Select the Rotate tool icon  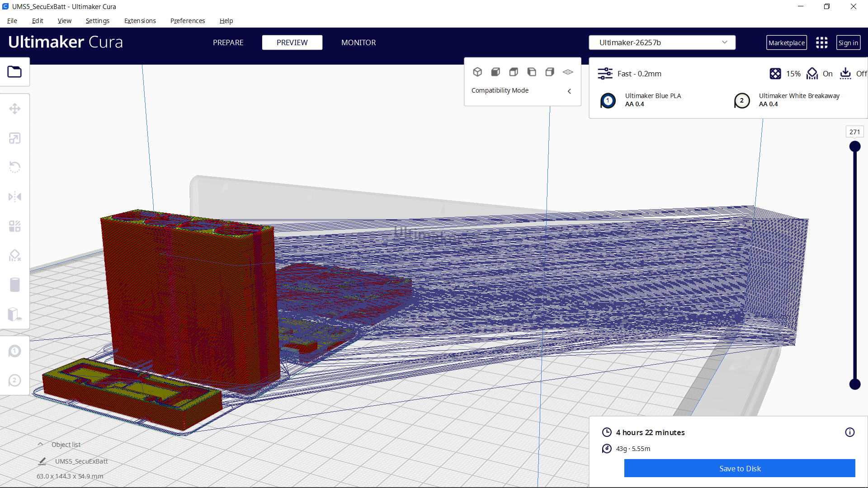coord(14,167)
